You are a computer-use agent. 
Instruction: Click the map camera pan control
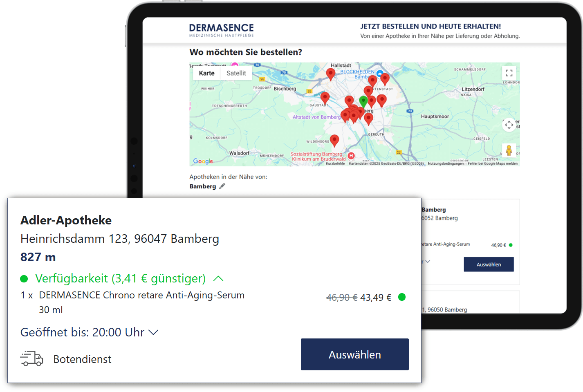pyautogui.click(x=509, y=125)
